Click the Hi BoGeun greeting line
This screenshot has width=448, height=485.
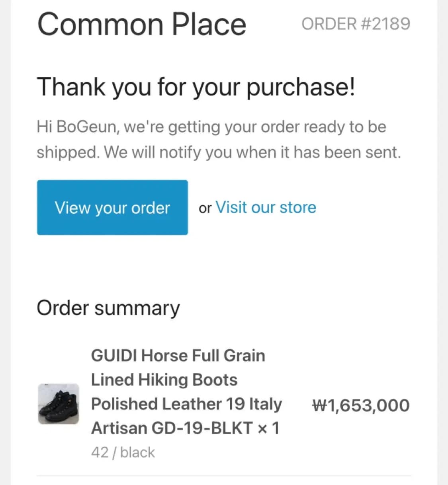tap(211, 127)
